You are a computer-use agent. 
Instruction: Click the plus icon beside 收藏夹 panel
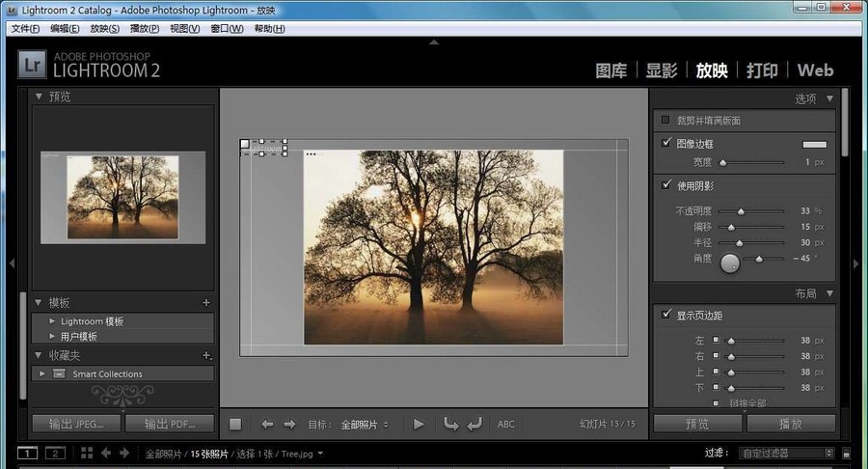tap(205, 355)
